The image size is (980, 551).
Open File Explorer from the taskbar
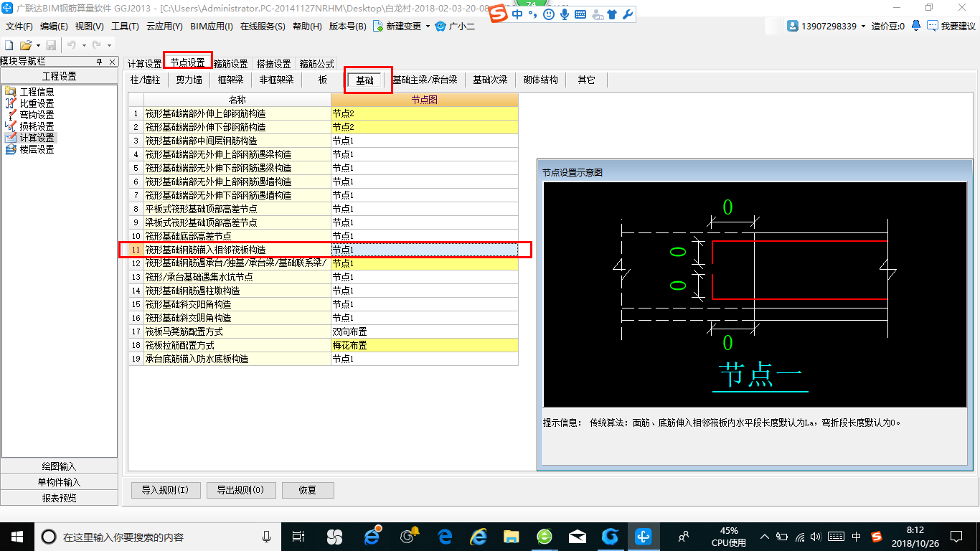click(511, 536)
